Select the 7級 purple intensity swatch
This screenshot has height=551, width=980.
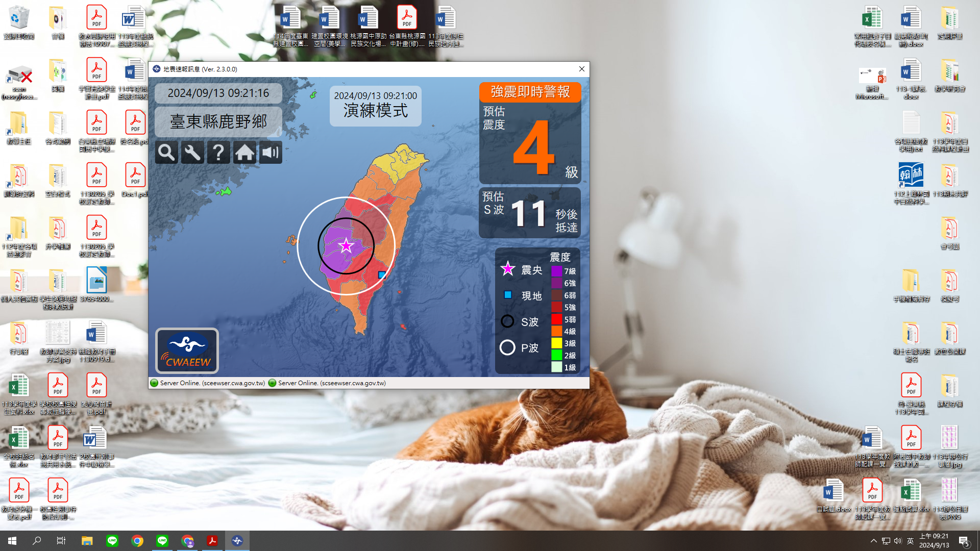[x=556, y=271]
